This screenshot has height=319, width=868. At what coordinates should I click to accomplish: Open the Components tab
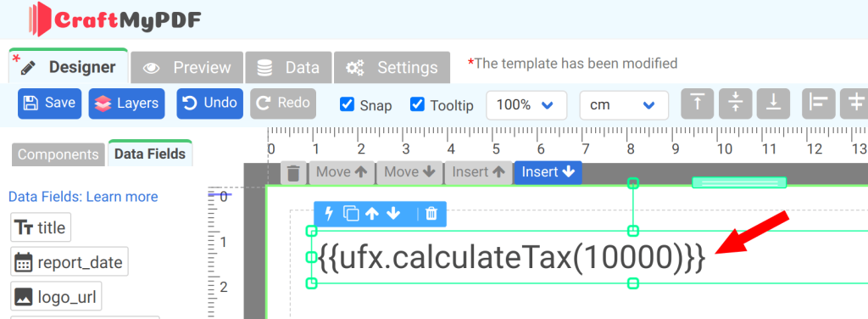click(58, 154)
